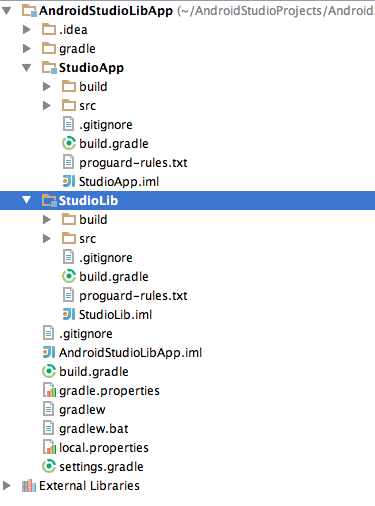Click the StudioApp .gitignore file icon

click(68, 124)
